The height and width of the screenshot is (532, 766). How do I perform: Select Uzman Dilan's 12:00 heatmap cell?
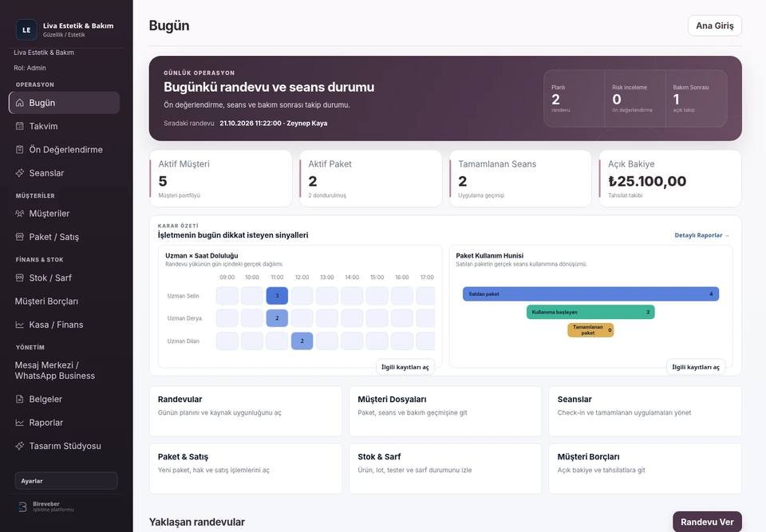coord(302,341)
